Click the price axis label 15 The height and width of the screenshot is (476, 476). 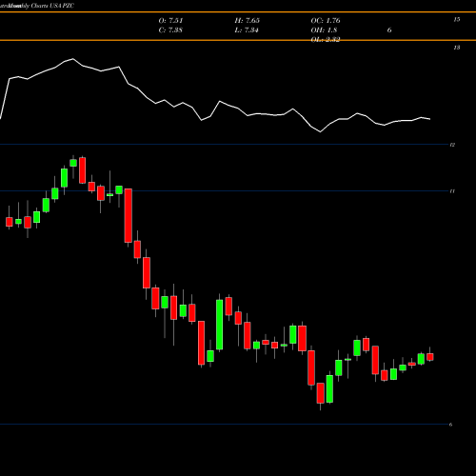tap(457, 20)
